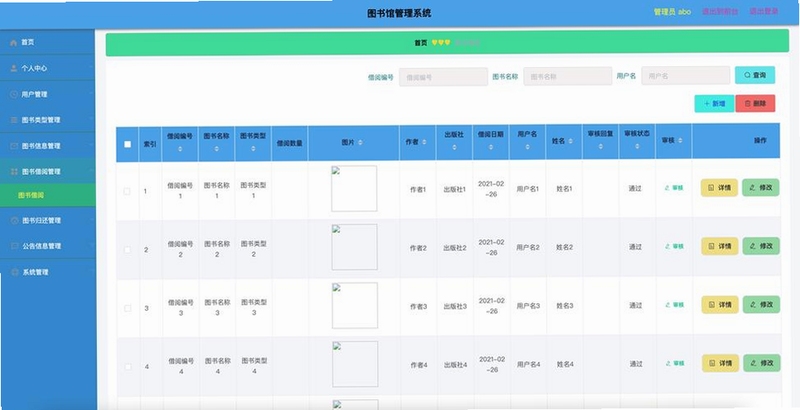This screenshot has height=410, width=800.
Task: Click 退出登录 link in header
Action: [x=764, y=11]
